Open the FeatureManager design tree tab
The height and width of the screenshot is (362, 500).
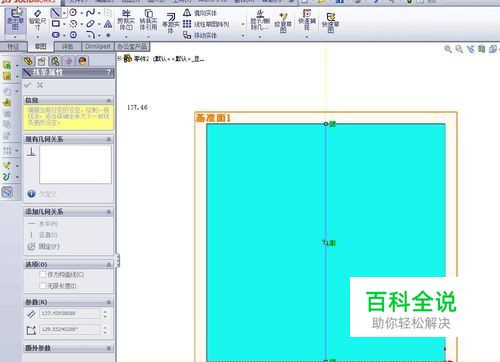tap(29, 61)
